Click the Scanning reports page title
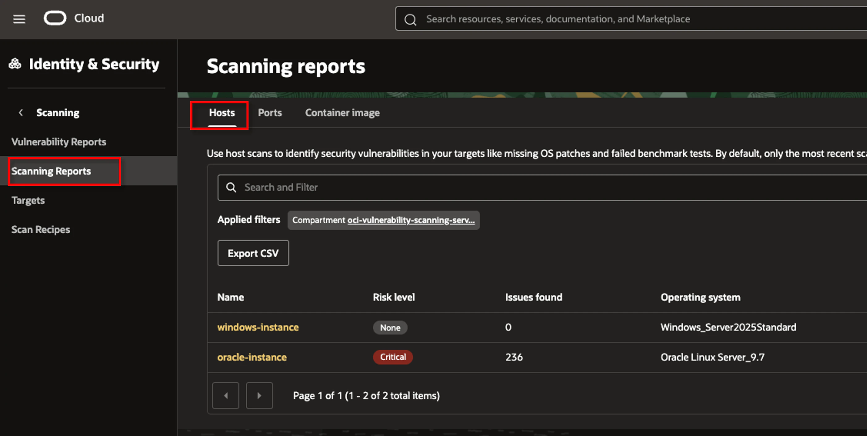 coord(286,66)
